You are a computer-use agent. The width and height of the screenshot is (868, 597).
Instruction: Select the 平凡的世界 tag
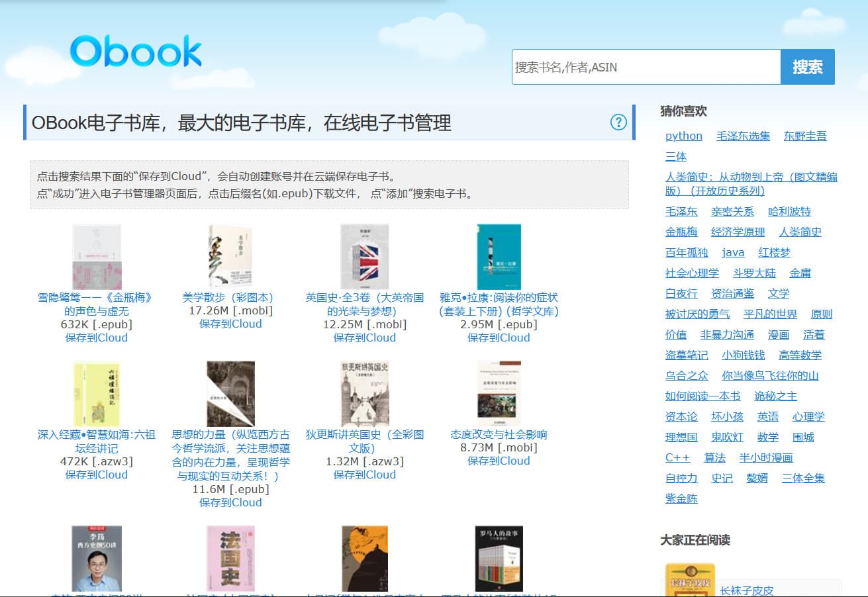(770, 314)
